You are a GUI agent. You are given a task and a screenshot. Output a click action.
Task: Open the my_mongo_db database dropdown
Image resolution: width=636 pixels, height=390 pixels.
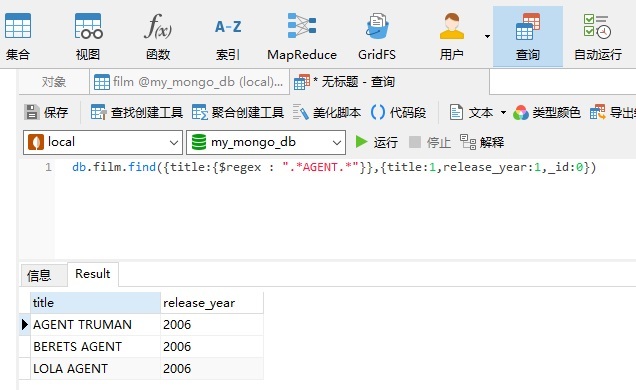pyautogui.click(x=266, y=142)
